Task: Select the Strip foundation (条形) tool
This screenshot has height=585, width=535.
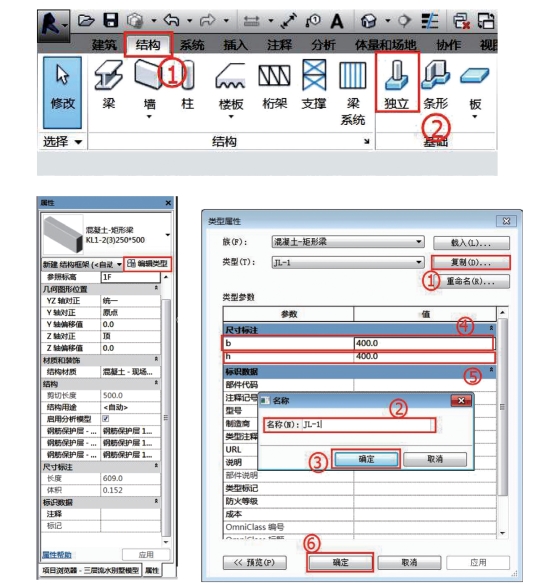Action: pos(435,85)
